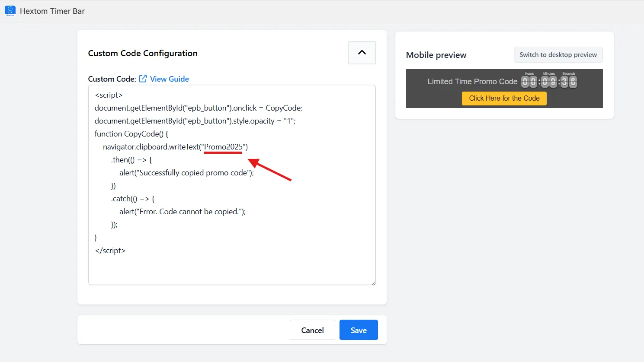Viewport: 644px width, 362px height.
Task: Cancel the custom code changes
Action: click(x=312, y=330)
